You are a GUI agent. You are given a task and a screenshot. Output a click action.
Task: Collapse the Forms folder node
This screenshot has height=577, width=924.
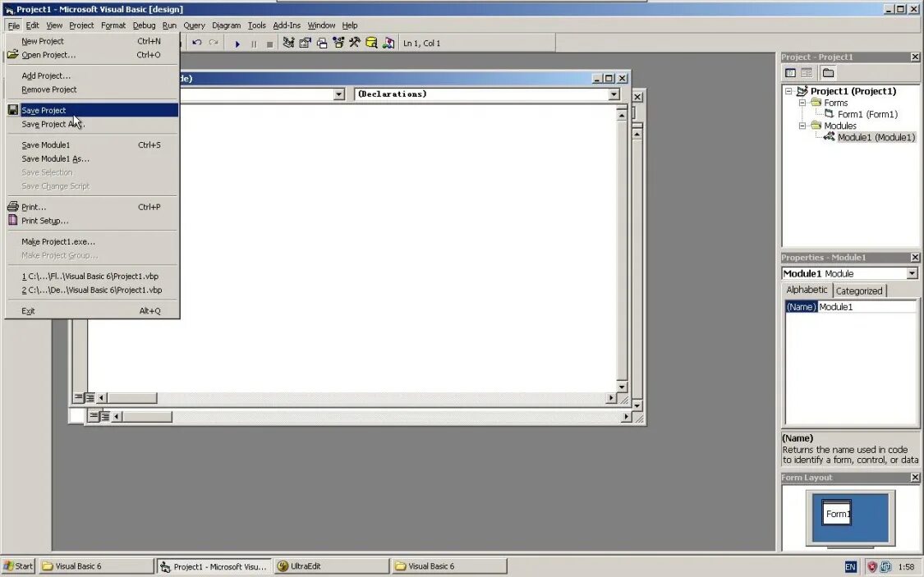tap(802, 103)
